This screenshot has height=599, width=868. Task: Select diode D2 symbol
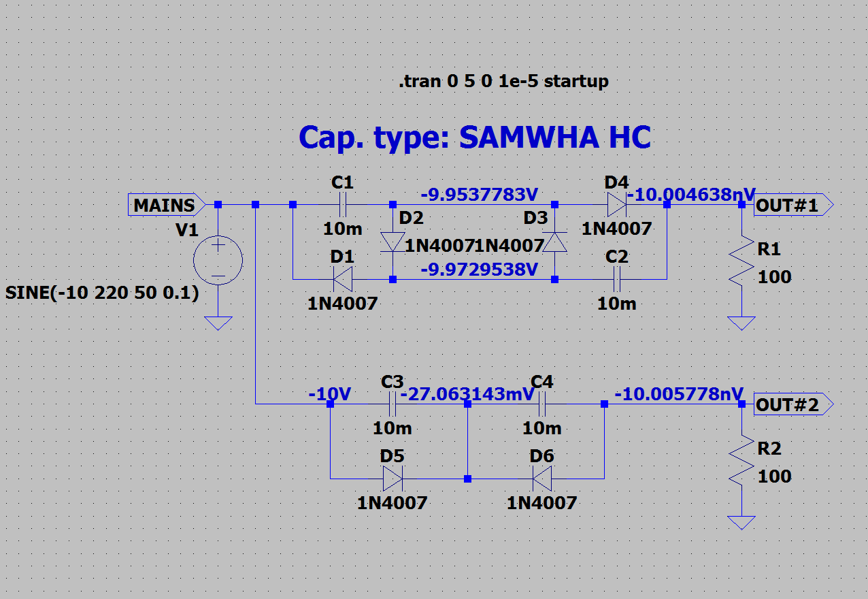tap(393, 242)
